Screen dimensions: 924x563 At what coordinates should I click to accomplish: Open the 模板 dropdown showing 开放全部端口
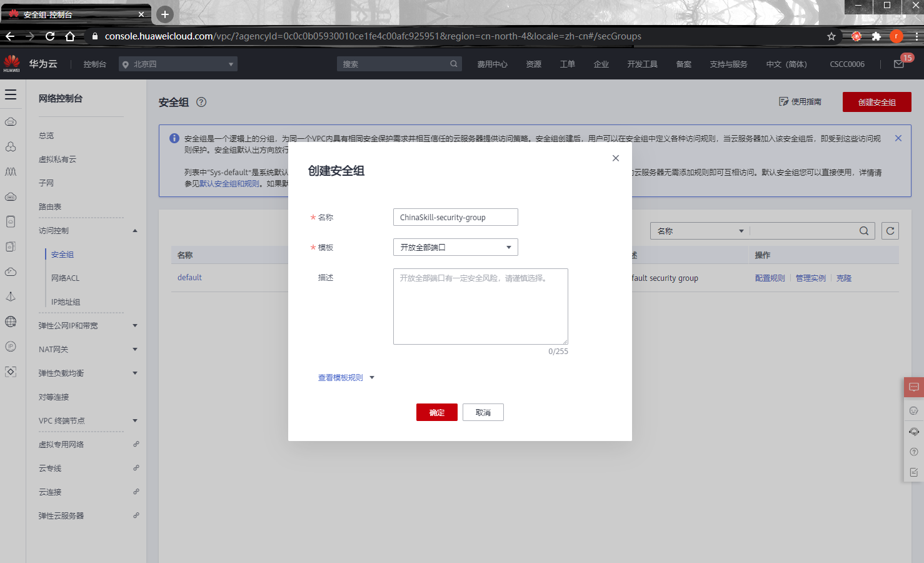pyautogui.click(x=456, y=247)
